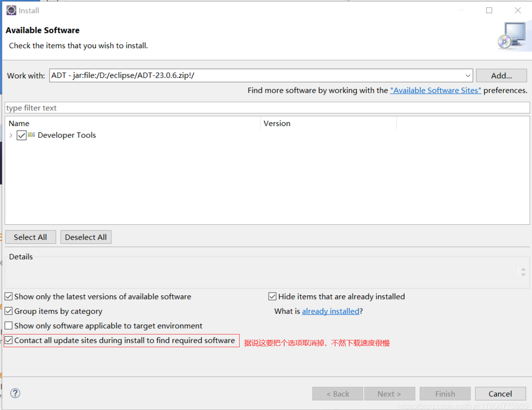
Task: Cancel the install wizard
Action: [500, 394]
